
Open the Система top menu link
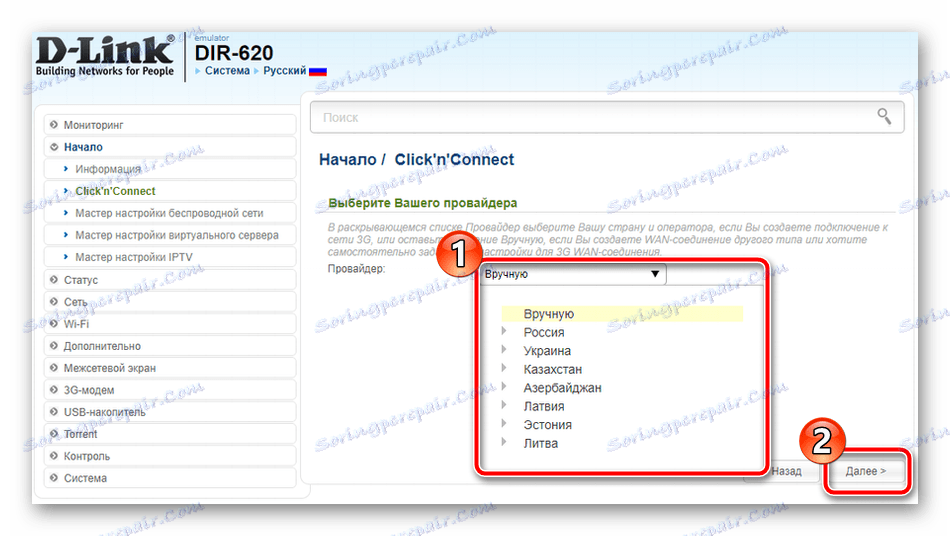tap(227, 71)
